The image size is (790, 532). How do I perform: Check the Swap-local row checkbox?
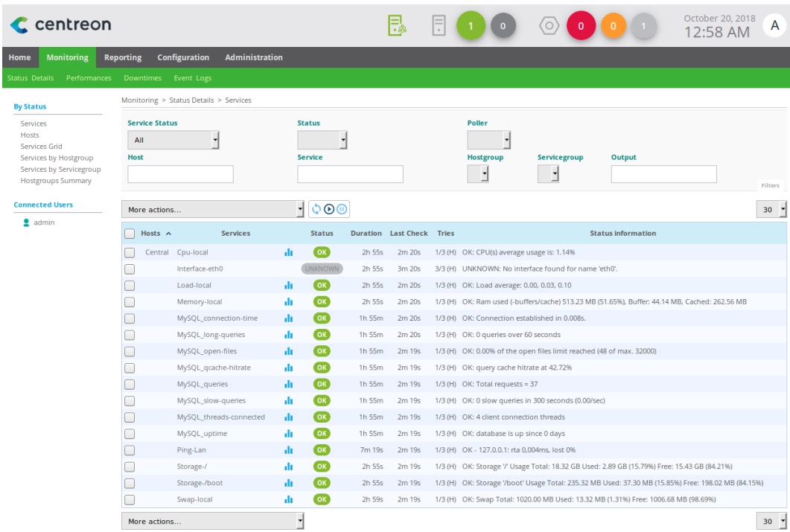(x=130, y=499)
